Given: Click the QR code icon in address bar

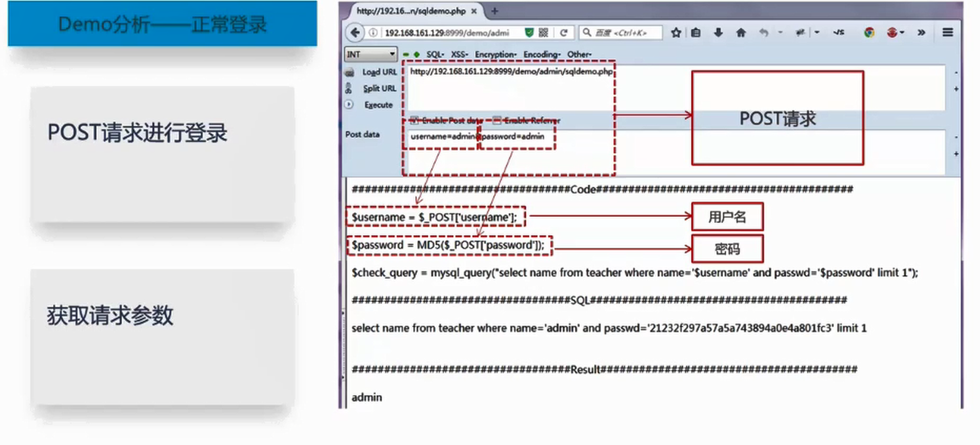Looking at the screenshot, I should [544, 33].
